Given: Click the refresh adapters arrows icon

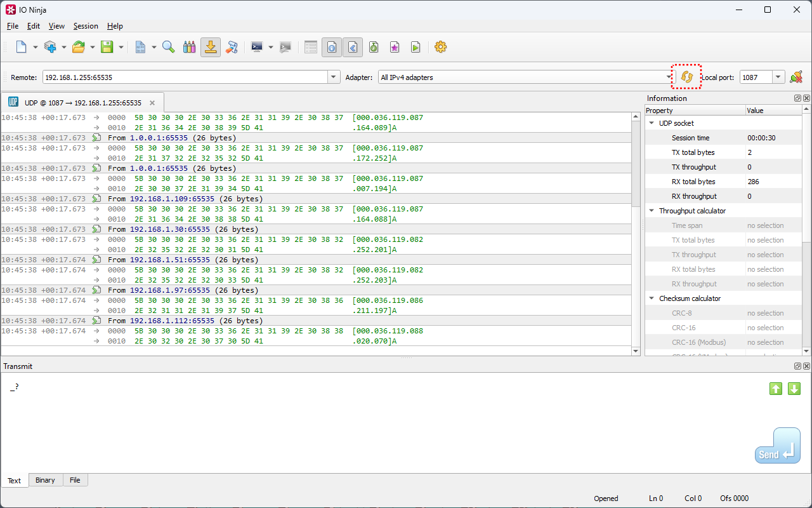Looking at the screenshot, I should tap(686, 77).
